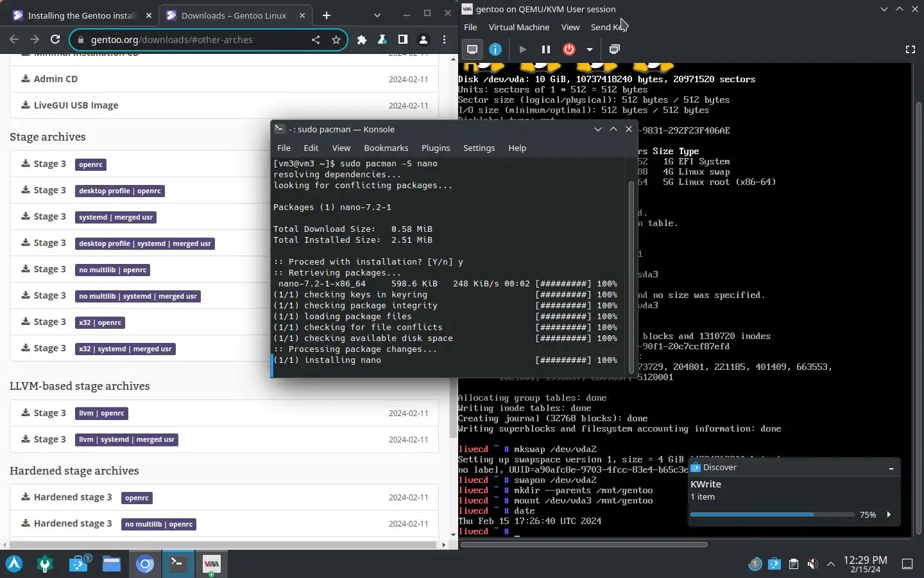Open the Send Key menu
The height and width of the screenshot is (578, 924).
coord(608,27)
